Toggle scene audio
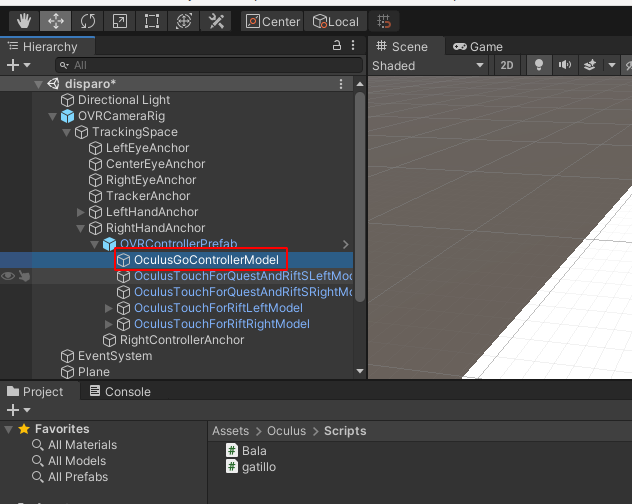Screen dimensions: 632x504 click(565, 65)
